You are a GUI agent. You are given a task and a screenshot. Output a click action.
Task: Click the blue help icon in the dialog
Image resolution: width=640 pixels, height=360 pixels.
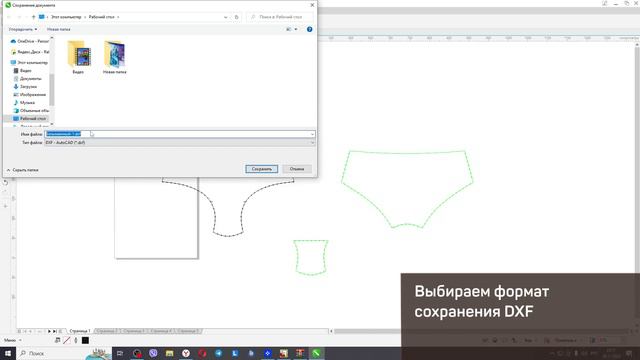tap(309, 29)
